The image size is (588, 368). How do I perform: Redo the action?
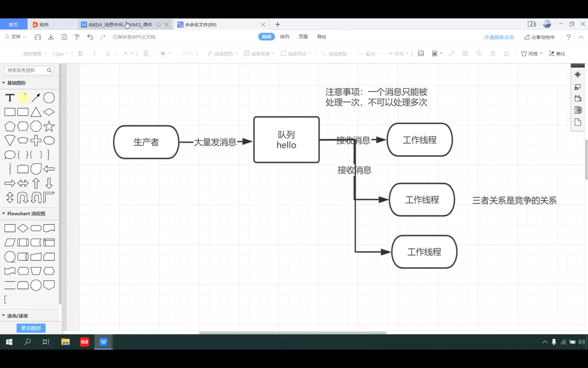tap(103, 37)
